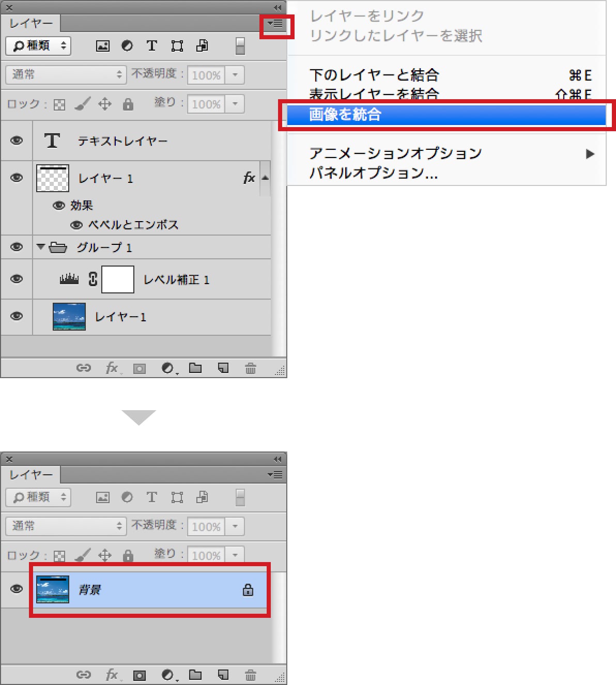The width and height of the screenshot is (616, 685).
Task: Select the white layer mask of レベル補正 1
Action: click(118, 279)
